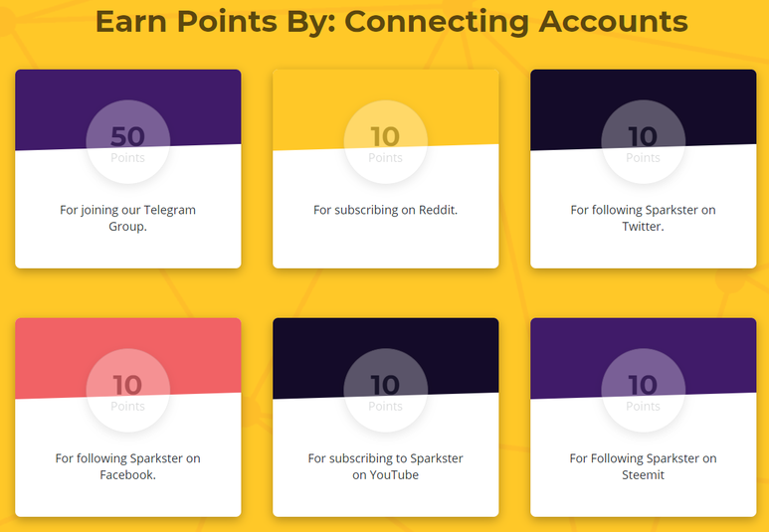Select the Twitter follow card
Viewport: 769px width, 532px height.
click(x=643, y=169)
